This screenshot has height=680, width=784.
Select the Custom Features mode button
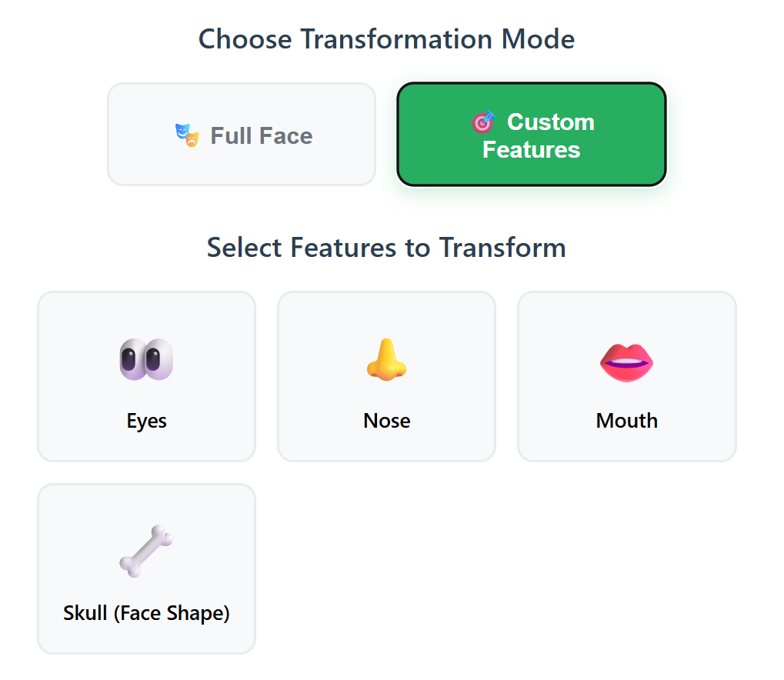click(x=532, y=135)
